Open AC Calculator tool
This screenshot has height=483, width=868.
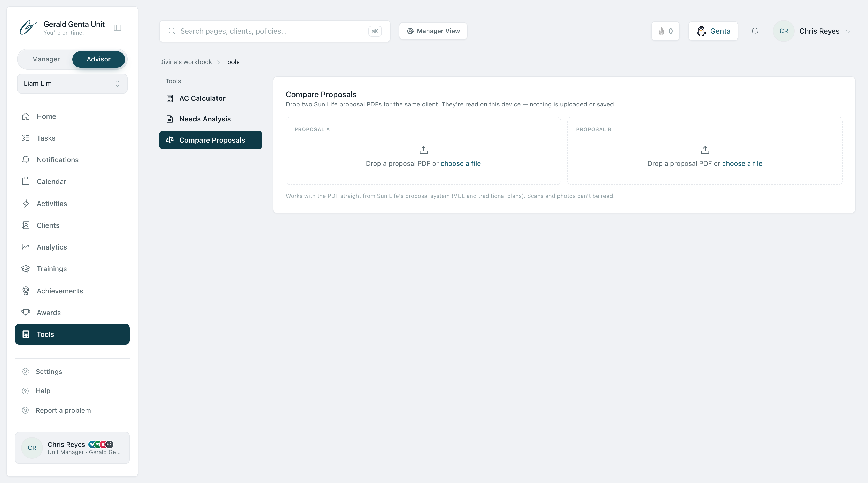point(211,98)
